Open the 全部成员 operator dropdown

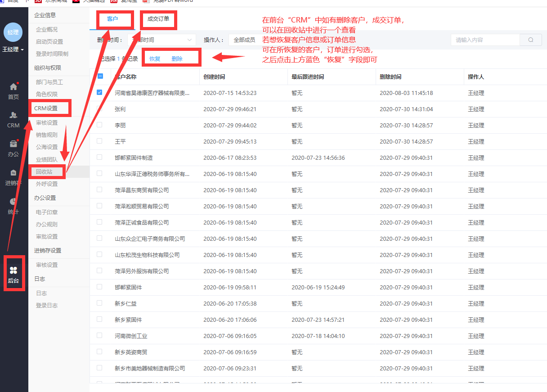[x=244, y=40]
